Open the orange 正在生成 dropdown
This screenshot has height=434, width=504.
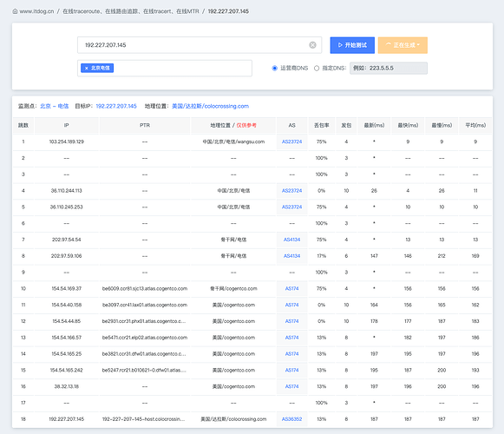(x=403, y=45)
